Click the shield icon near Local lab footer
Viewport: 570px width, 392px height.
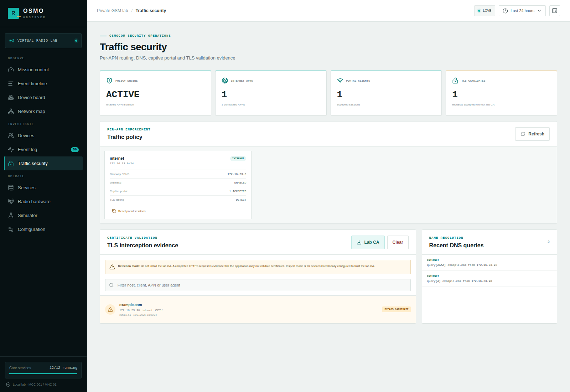click(x=8, y=385)
